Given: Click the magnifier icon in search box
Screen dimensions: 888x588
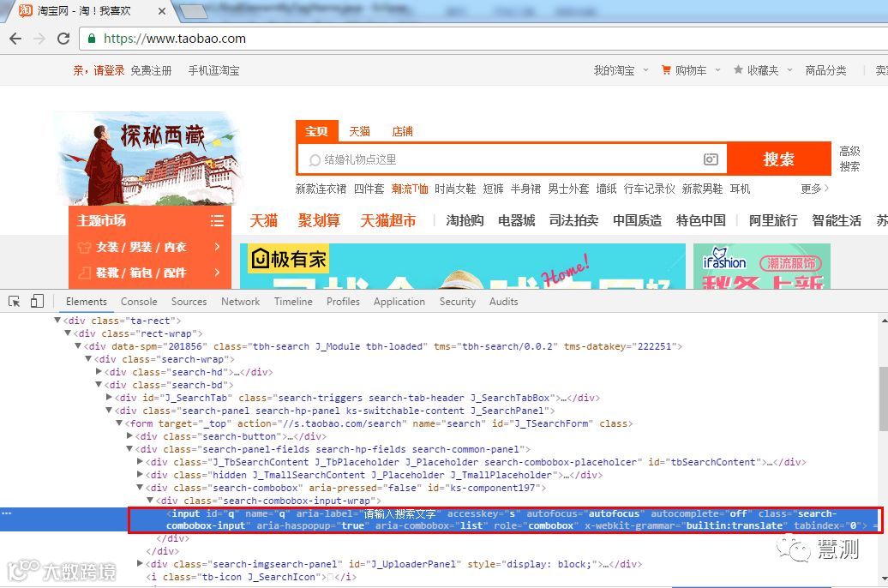Looking at the screenshot, I should (315, 160).
